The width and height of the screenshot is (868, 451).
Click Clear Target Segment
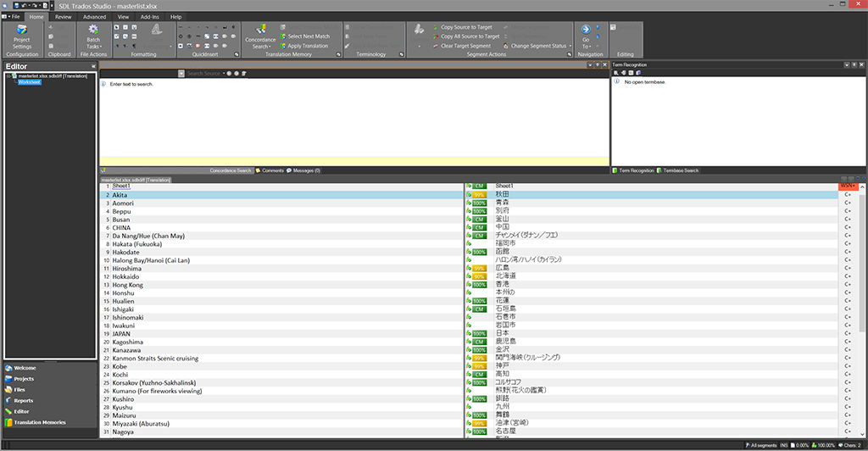pyautogui.click(x=465, y=46)
